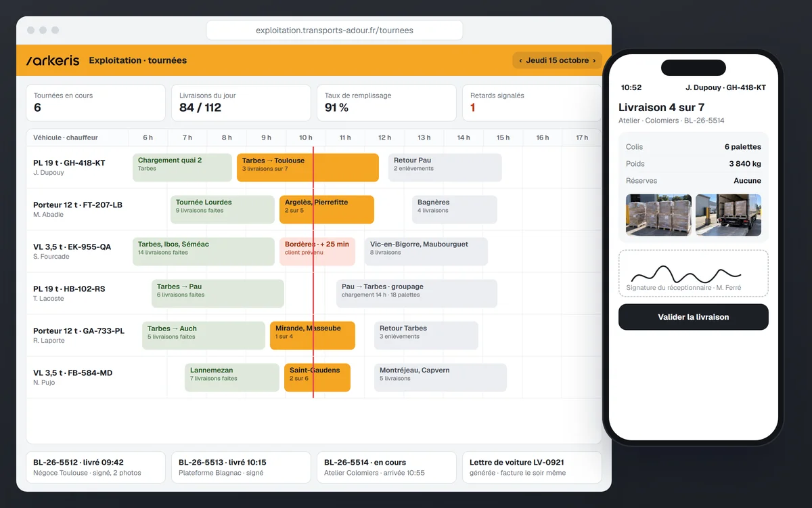
Task: Open the Tarbes → Auch block
Action: coord(204,335)
